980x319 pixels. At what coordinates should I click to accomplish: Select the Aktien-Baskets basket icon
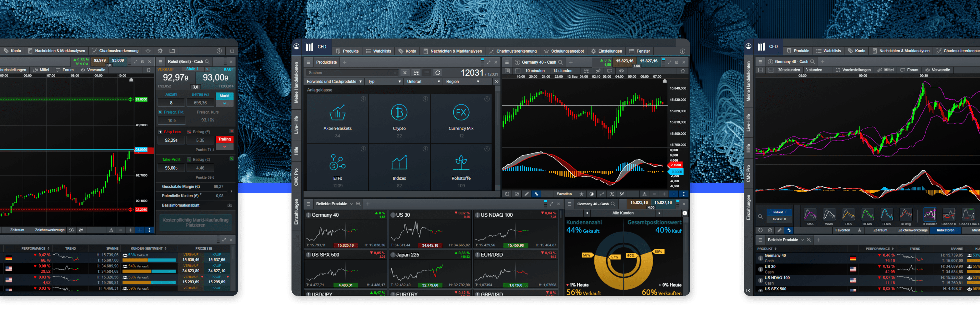click(x=337, y=113)
